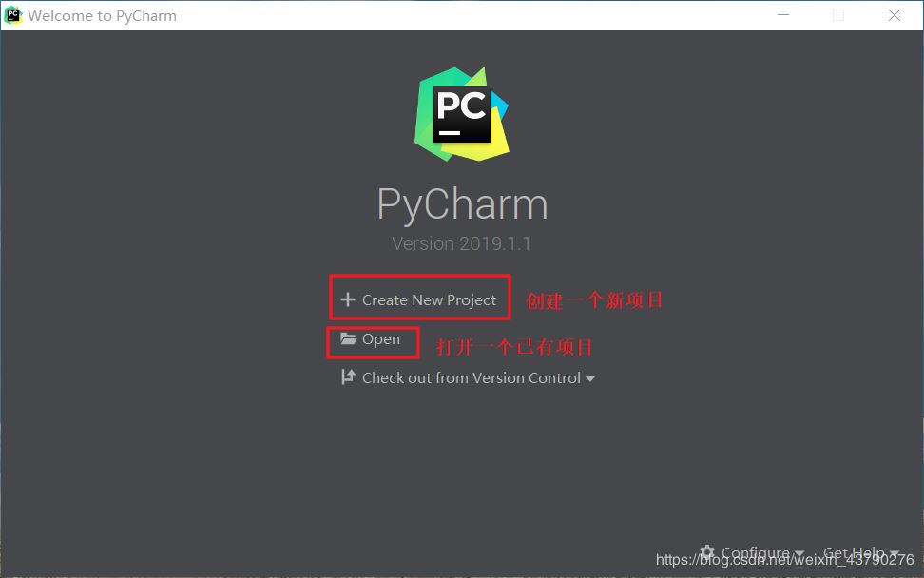
Task: Open an existing project via the Open label
Action: 380,339
